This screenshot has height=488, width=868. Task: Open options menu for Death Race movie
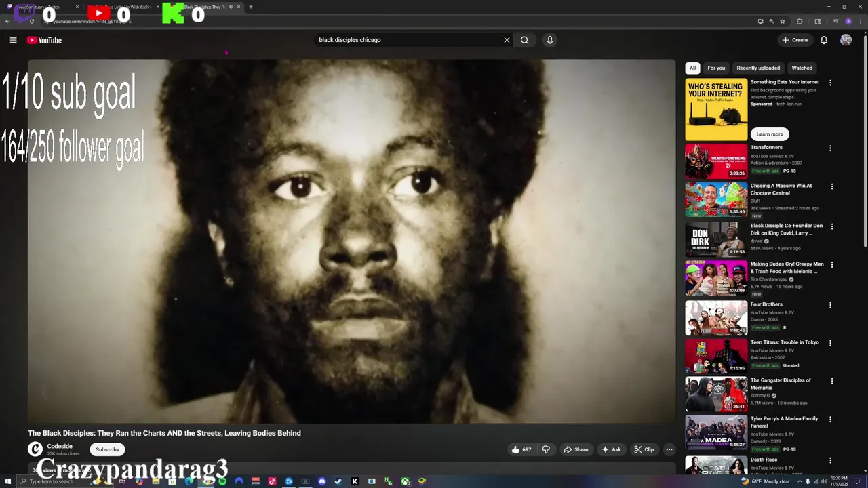click(830, 460)
